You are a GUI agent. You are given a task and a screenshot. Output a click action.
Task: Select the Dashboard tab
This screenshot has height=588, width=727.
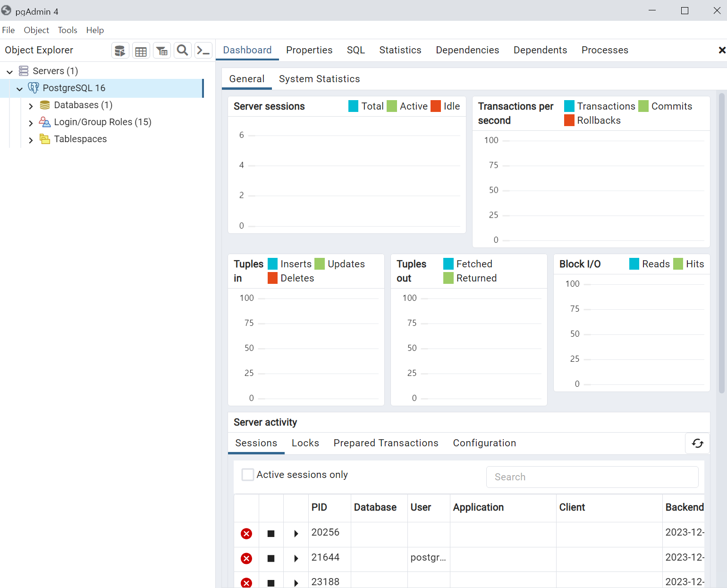coord(247,50)
